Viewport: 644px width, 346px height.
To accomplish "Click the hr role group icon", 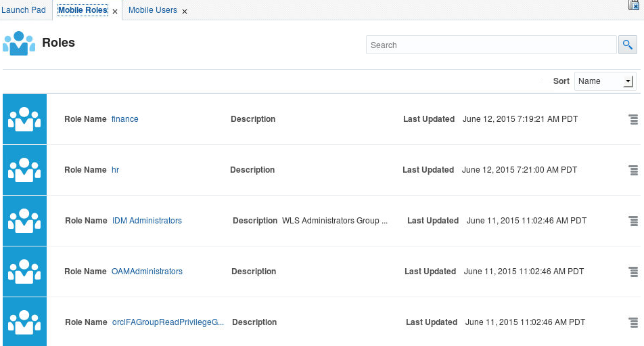I will click(x=24, y=170).
